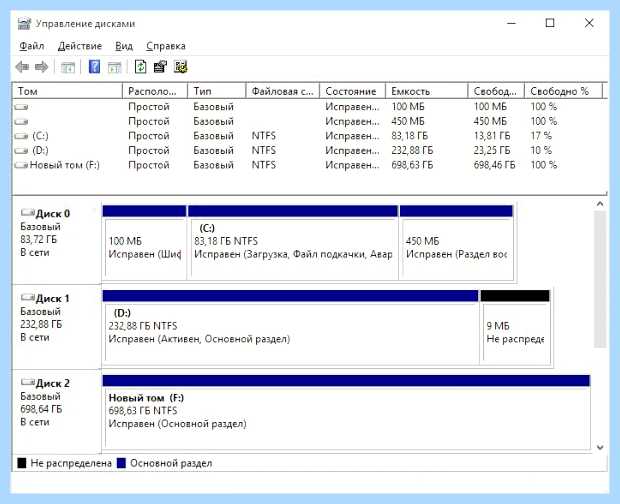The width and height of the screenshot is (620, 504).
Task: Click the drive icon next to (C:)
Action: (21, 136)
